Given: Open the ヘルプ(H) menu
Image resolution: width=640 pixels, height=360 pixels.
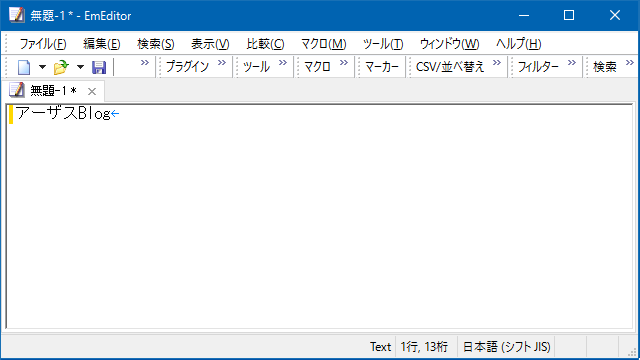Looking at the screenshot, I should click(518, 44).
